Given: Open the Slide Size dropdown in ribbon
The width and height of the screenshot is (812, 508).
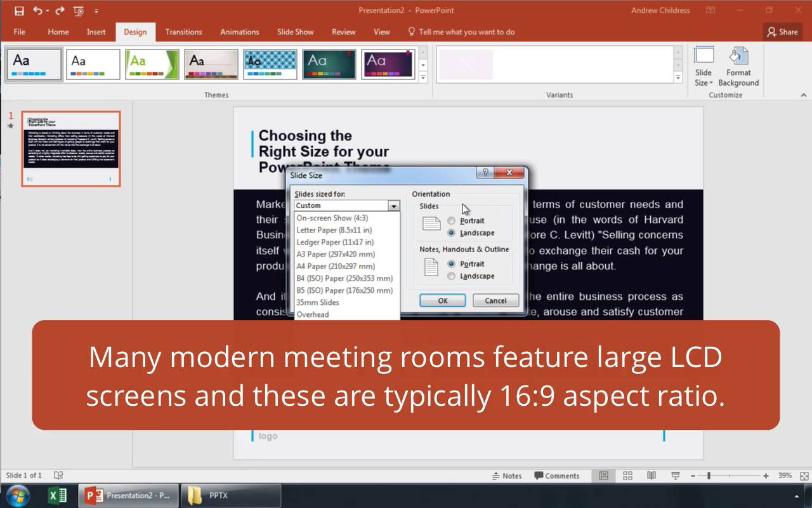Looking at the screenshot, I should pos(704,66).
